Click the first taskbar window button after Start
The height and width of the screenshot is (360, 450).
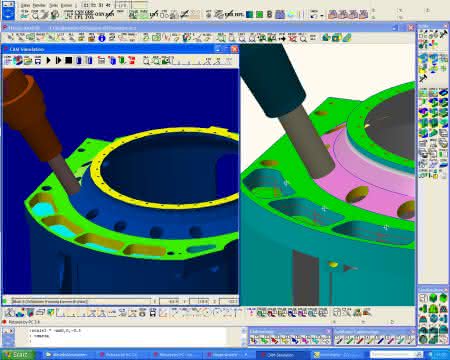coord(70,355)
